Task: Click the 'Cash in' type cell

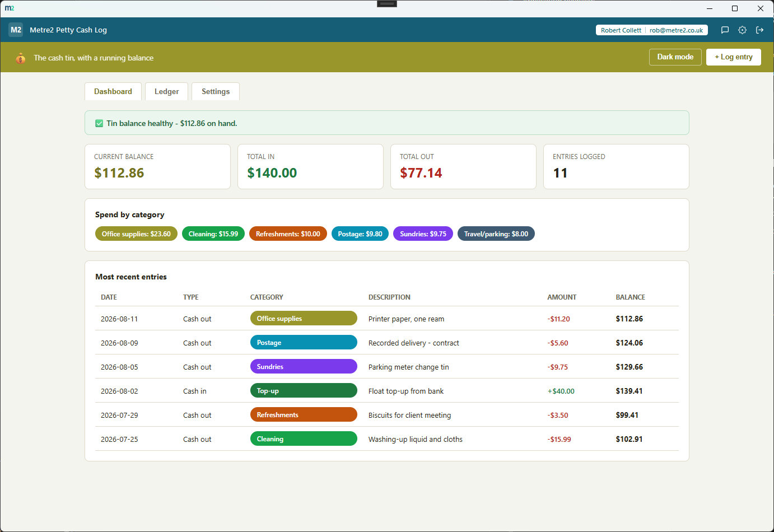Action: tap(194, 391)
